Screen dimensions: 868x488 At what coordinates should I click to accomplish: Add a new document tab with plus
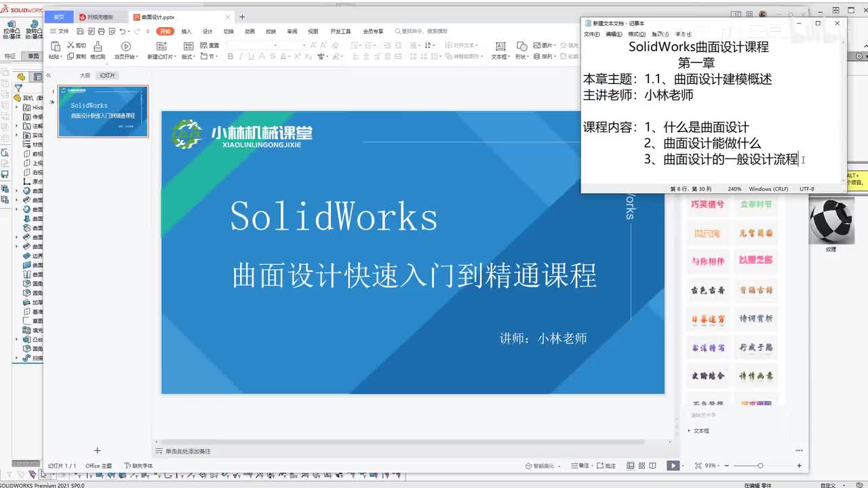click(242, 17)
